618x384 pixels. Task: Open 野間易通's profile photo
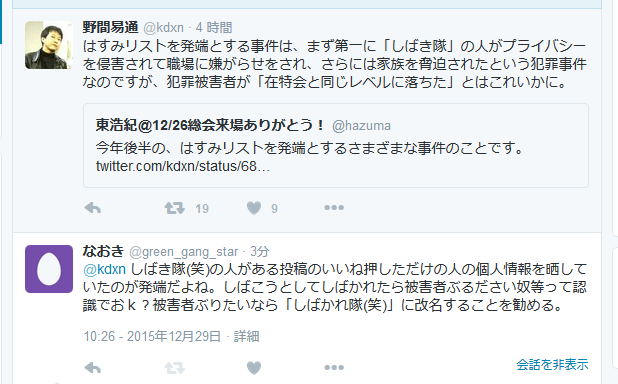coord(49,45)
